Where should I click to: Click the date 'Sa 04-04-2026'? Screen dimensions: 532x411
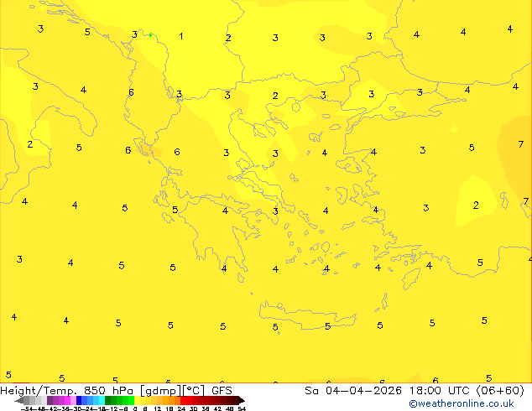coord(353,391)
